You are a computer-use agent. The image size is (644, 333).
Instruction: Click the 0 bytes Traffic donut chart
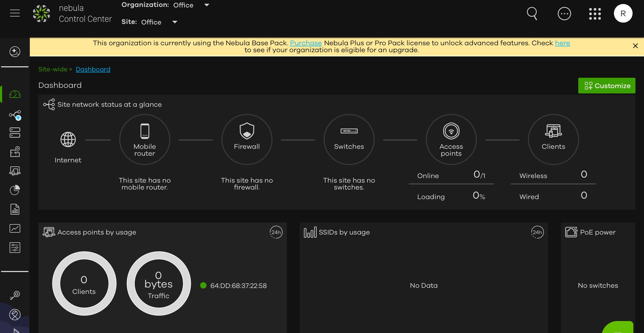[159, 284]
